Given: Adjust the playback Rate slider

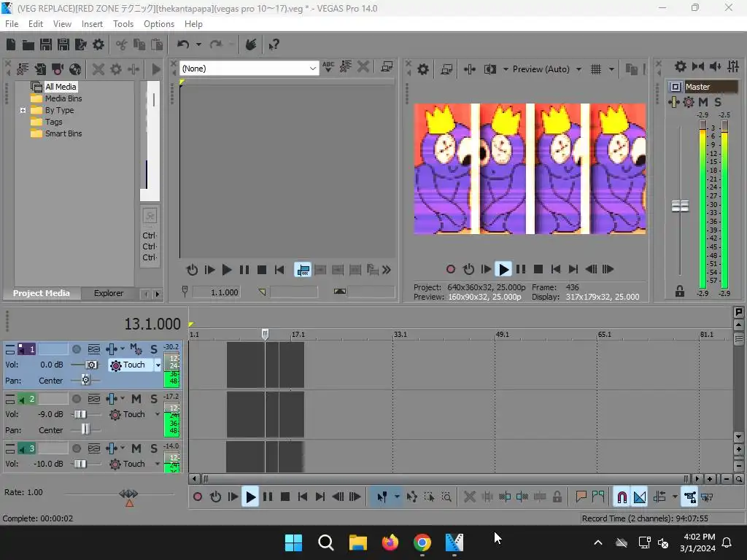Looking at the screenshot, I should pyautogui.click(x=128, y=495).
